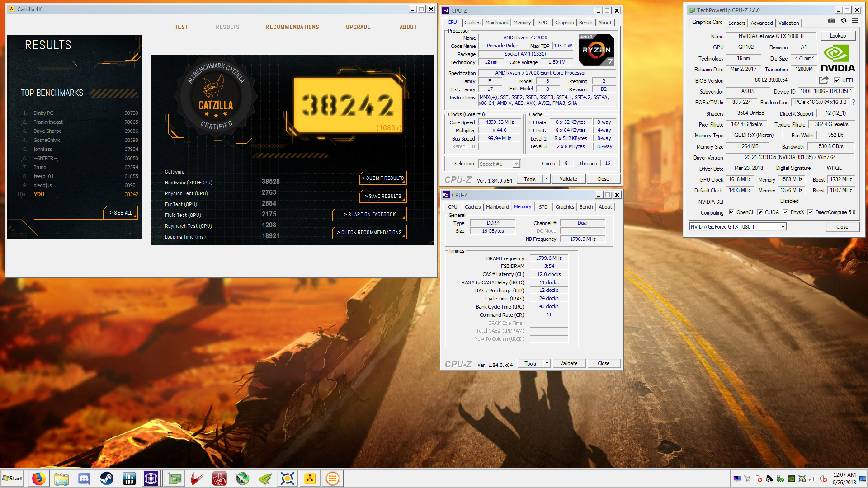Click the Show Desktop button on the taskbar
The image size is (868, 488).
tap(863, 479)
